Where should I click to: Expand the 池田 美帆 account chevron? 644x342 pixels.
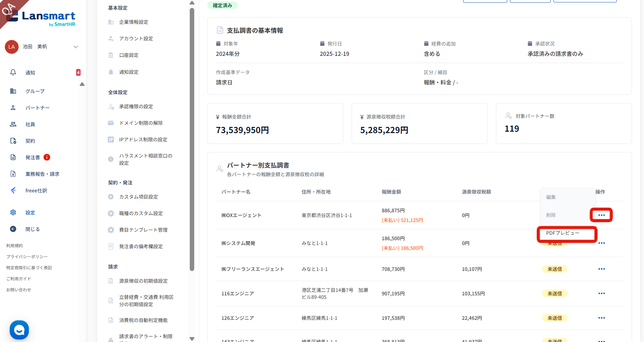tap(76, 47)
